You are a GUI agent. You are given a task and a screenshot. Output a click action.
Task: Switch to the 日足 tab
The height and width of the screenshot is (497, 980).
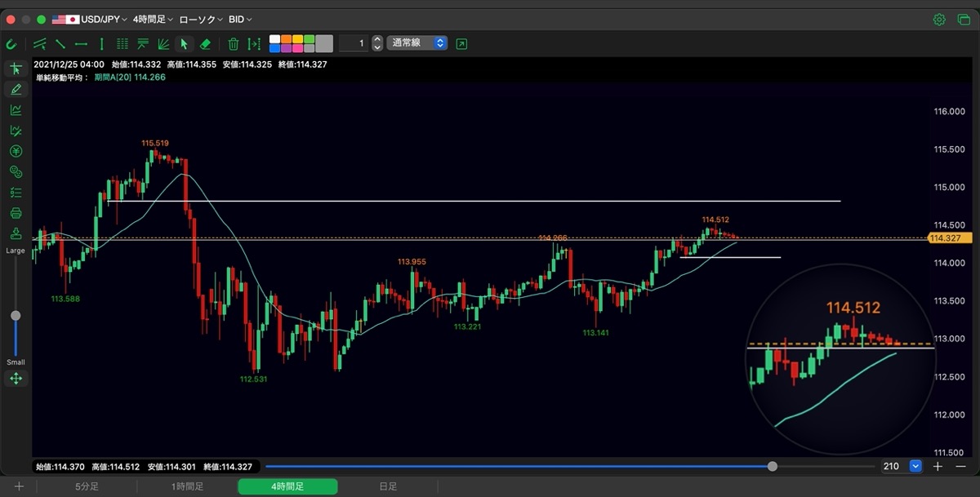pyautogui.click(x=388, y=486)
